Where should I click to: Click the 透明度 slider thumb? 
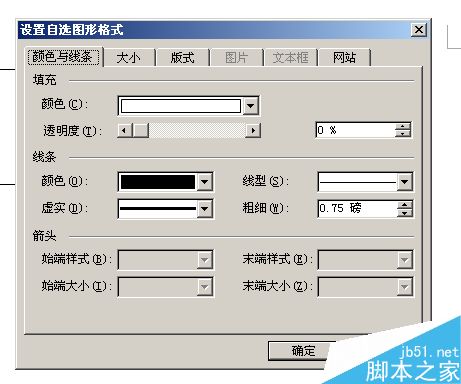pyautogui.click(x=141, y=130)
